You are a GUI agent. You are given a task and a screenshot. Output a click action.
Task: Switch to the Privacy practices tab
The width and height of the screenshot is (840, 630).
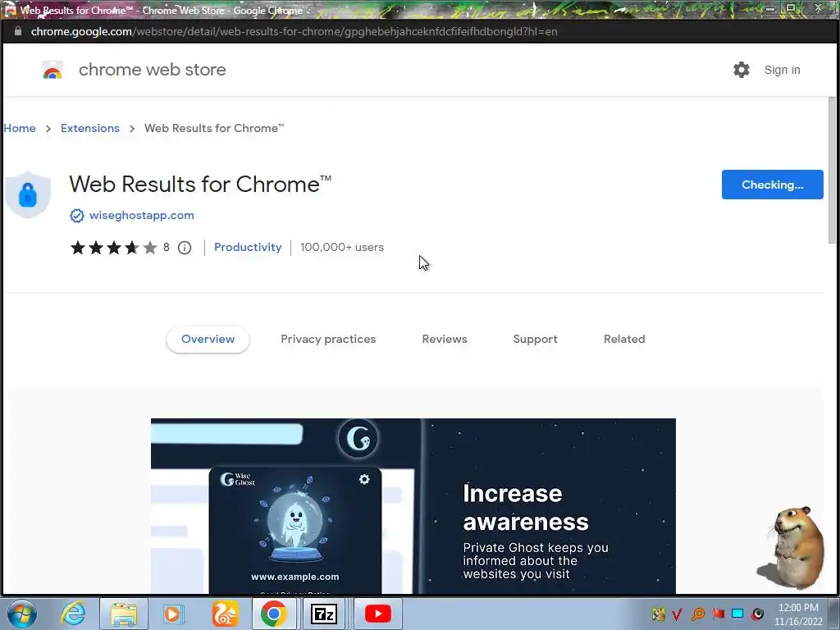tap(328, 339)
